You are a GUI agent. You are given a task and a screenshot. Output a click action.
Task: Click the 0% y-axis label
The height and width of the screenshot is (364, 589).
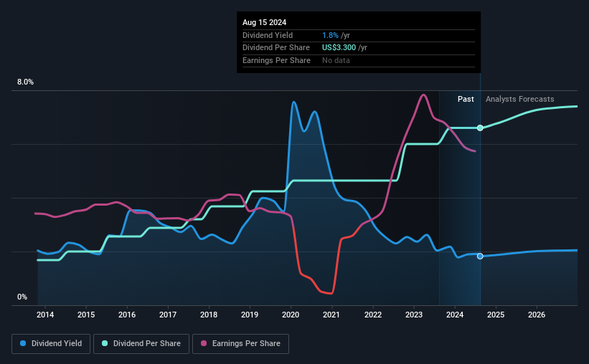22,297
